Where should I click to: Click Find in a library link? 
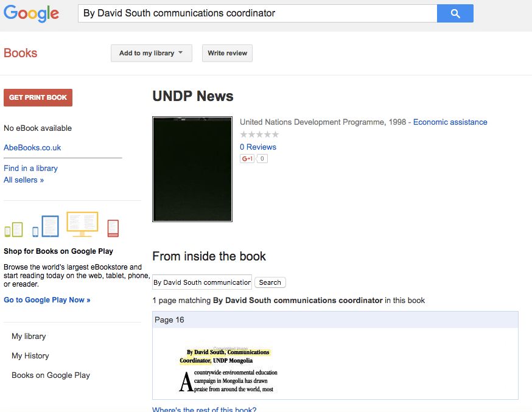coord(30,168)
